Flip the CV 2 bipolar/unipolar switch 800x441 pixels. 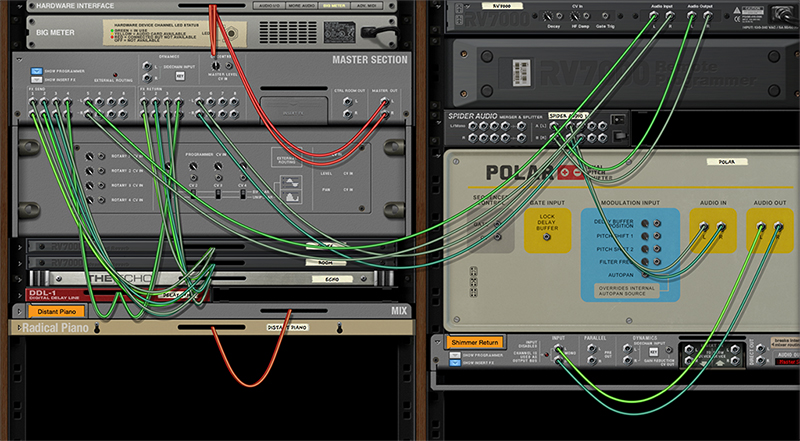pos(194,194)
